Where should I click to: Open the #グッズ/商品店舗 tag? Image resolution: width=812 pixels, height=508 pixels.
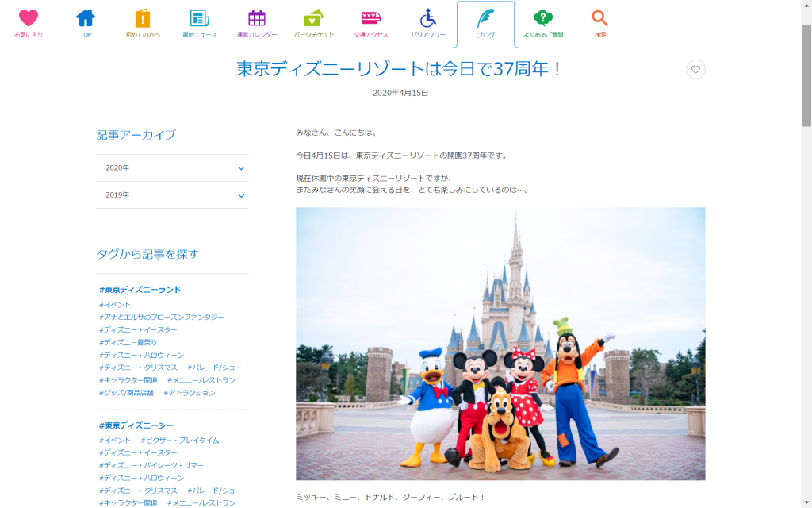(126, 393)
